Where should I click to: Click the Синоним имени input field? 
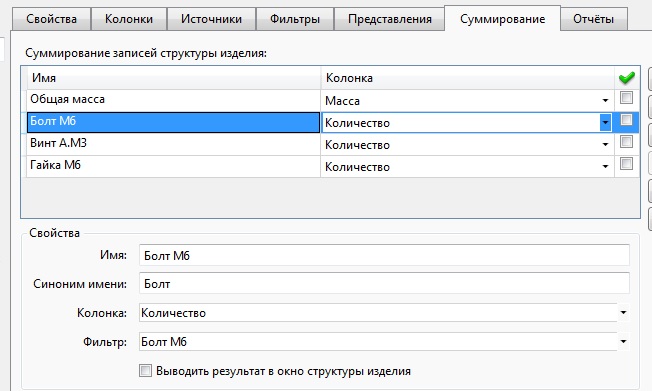(x=384, y=284)
